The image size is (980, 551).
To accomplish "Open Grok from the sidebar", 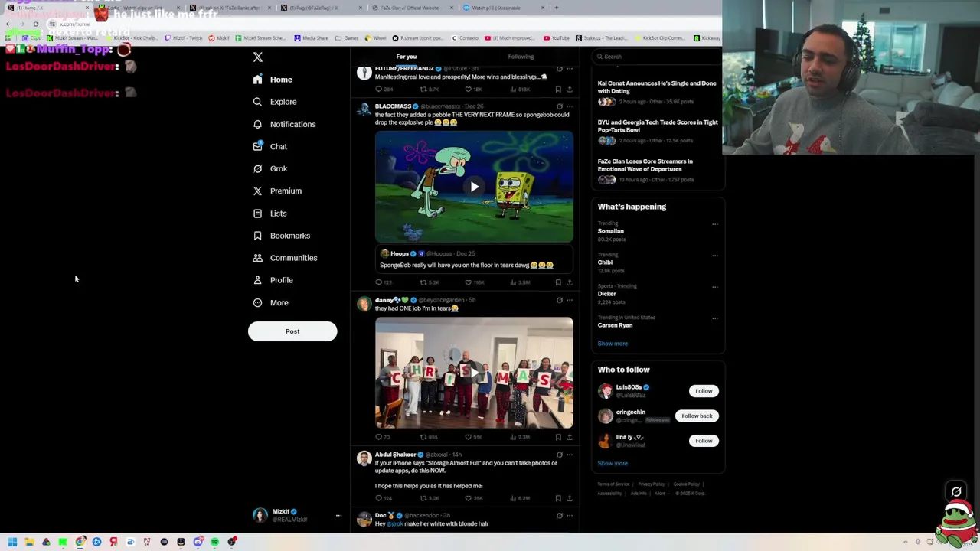I will 270,168.
